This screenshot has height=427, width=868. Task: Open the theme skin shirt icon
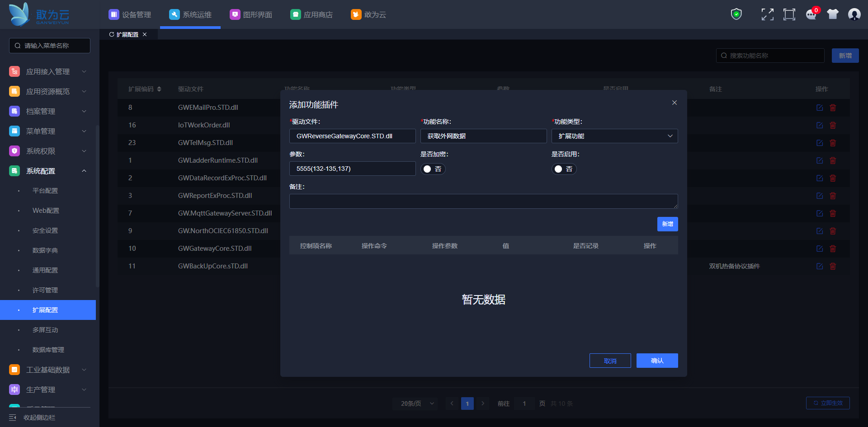click(833, 14)
